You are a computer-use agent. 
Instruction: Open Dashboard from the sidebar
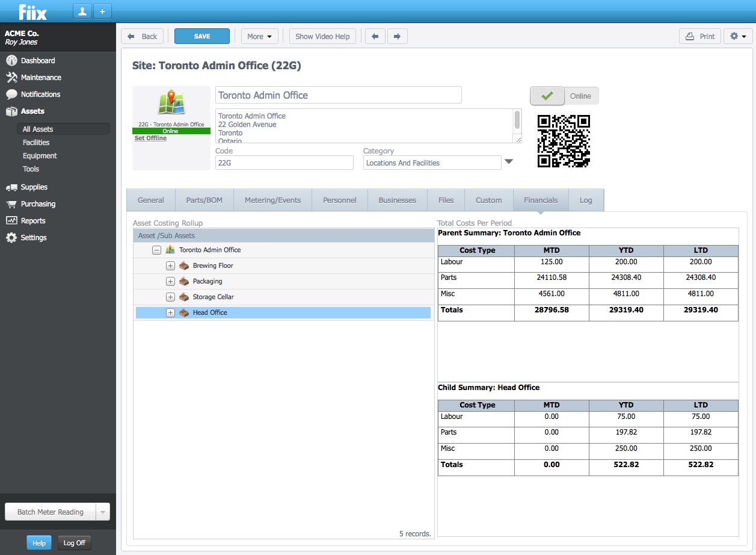(37, 61)
